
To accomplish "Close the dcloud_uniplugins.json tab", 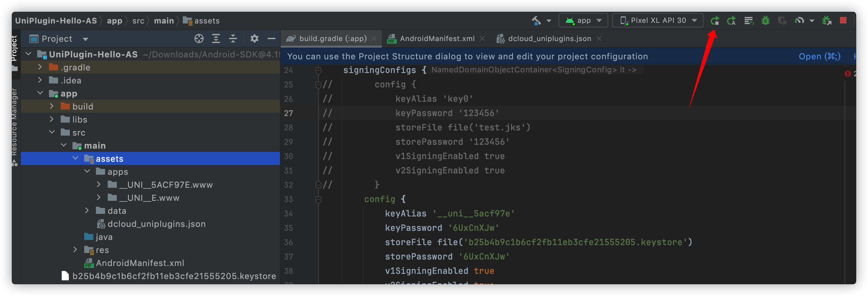I will [x=599, y=39].
